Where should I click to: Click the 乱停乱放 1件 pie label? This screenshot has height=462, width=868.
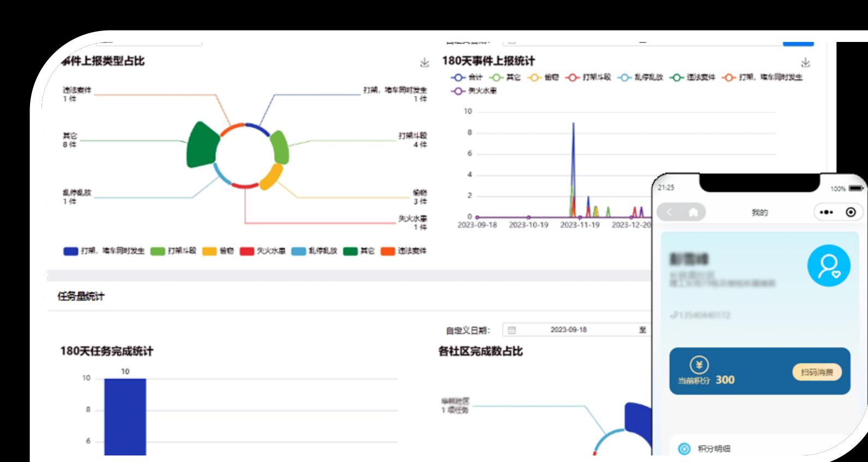point(77,197)
